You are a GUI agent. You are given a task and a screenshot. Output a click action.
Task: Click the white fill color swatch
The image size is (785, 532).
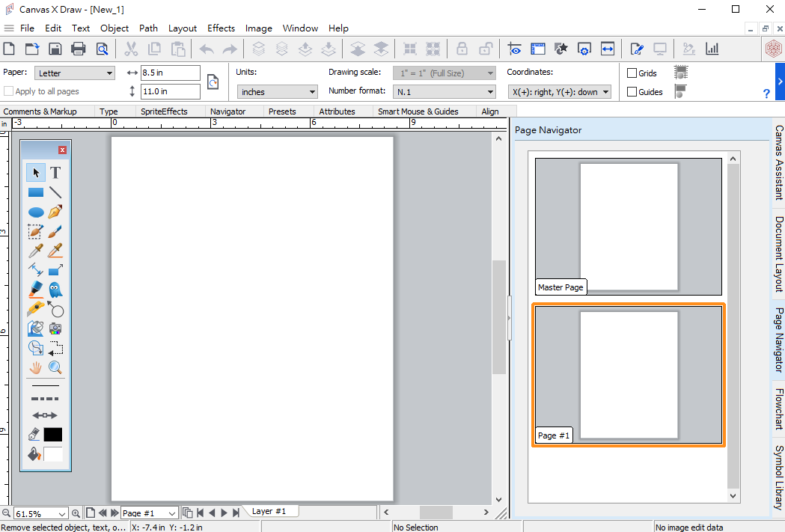click(x=52, y=454)
